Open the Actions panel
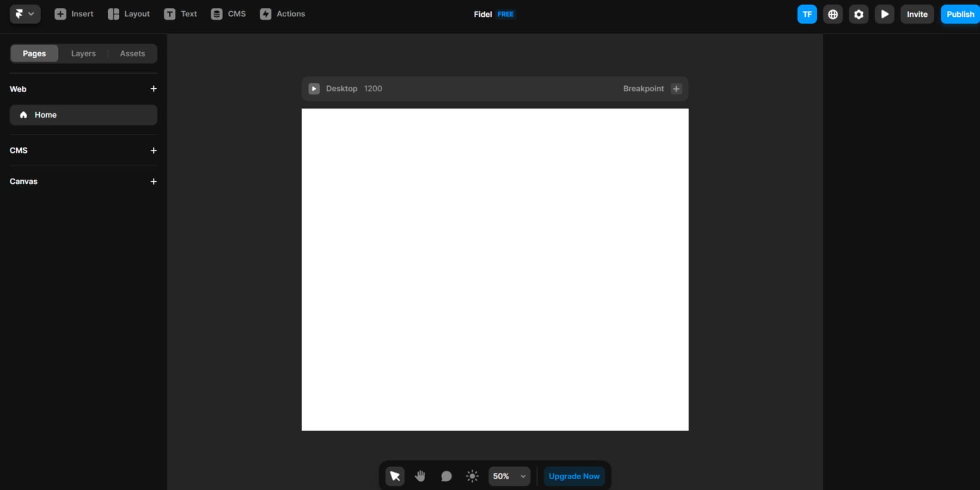 coord(282,14)
